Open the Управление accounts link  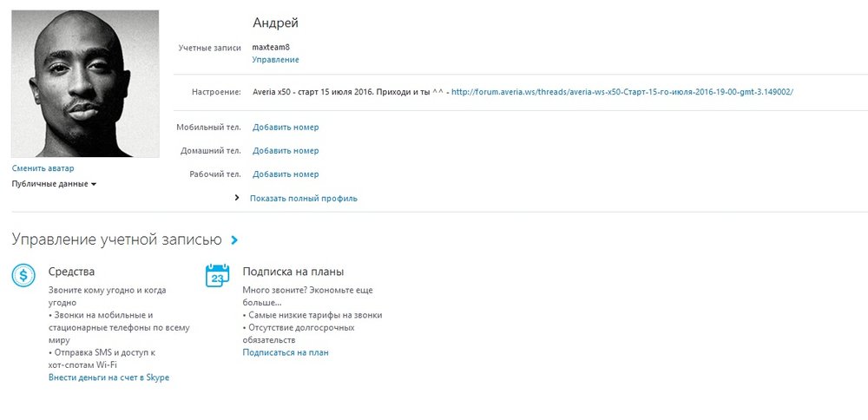point(275,60)
